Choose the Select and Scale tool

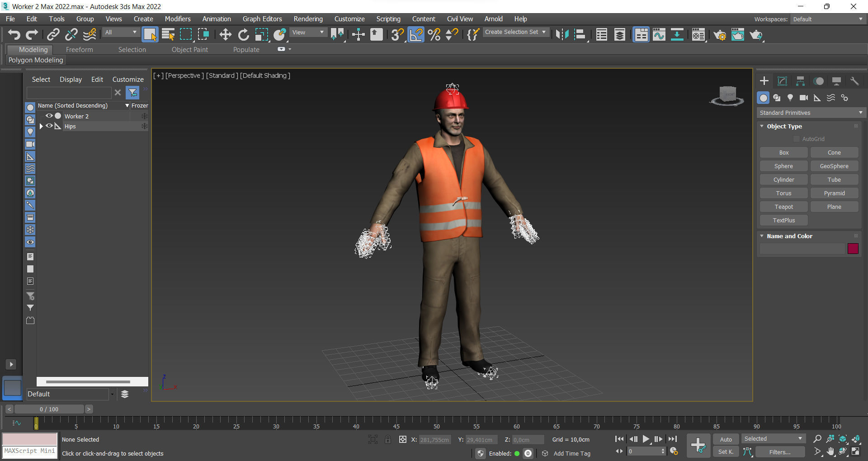(261, 35)
